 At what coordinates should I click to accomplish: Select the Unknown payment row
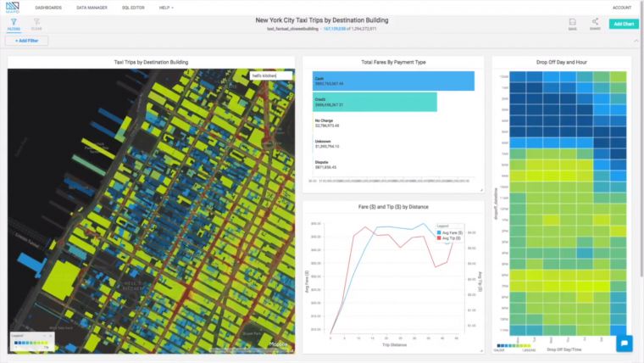(x=327, y=143)
